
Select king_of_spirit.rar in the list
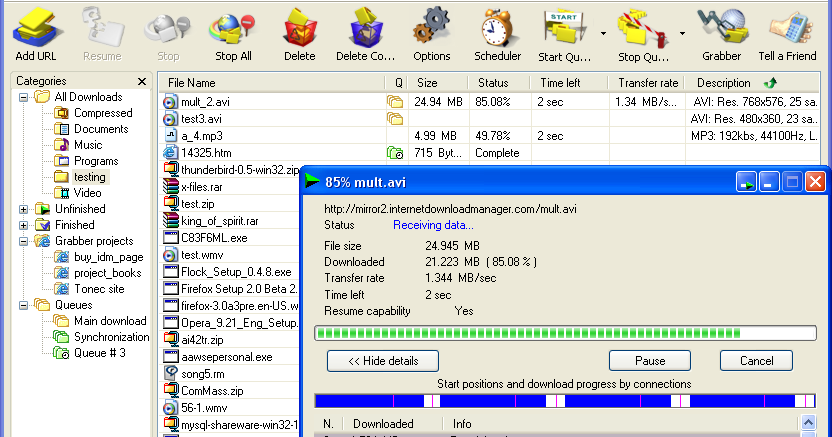pyautogui.click(x=220, y=221)
